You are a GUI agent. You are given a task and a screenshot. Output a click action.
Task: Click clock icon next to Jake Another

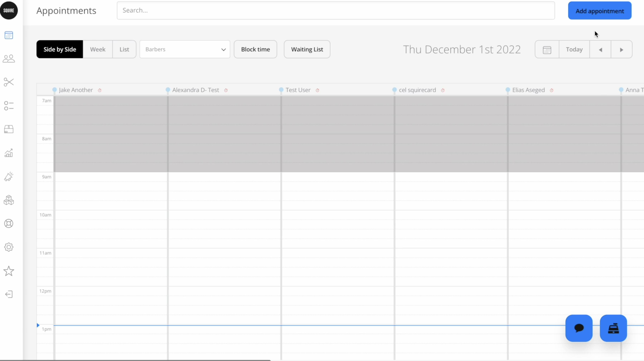click(x=99, y=90)
